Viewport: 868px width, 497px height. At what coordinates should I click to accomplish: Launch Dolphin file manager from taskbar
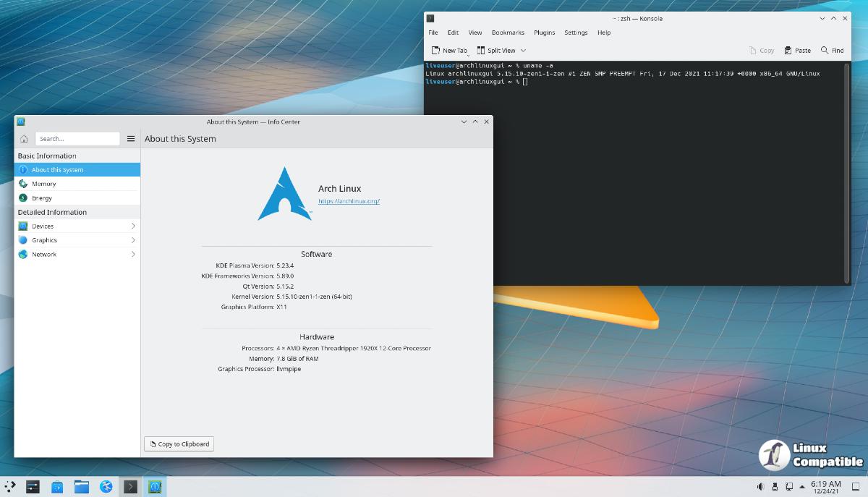[x=81, y=487]
